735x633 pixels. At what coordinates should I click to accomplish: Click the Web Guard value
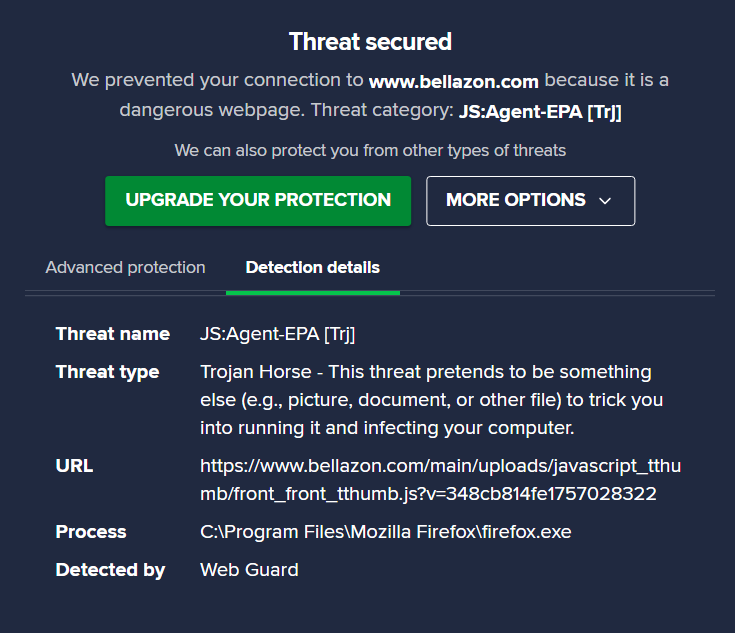[x=249, y=570]
